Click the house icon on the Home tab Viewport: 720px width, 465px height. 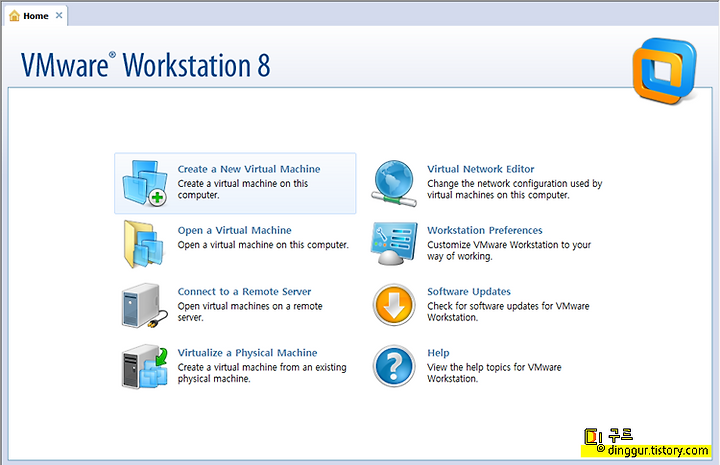pos(15,16)
